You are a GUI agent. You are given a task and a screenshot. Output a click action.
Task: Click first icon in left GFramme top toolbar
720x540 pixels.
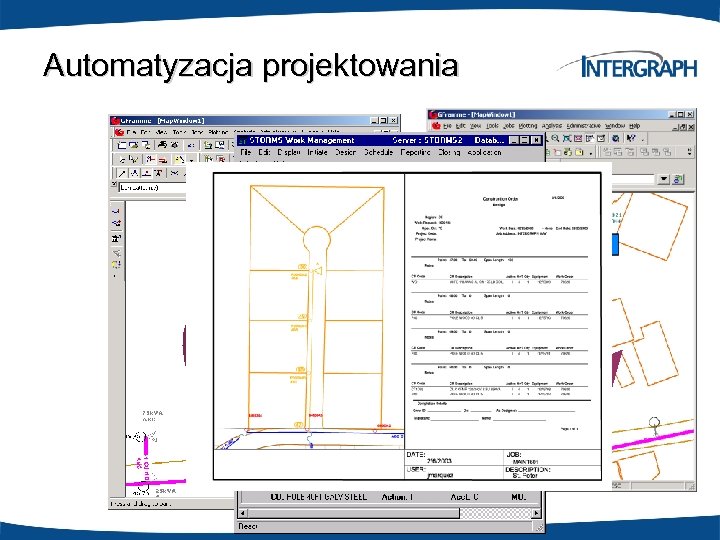[x=122, y=145]
